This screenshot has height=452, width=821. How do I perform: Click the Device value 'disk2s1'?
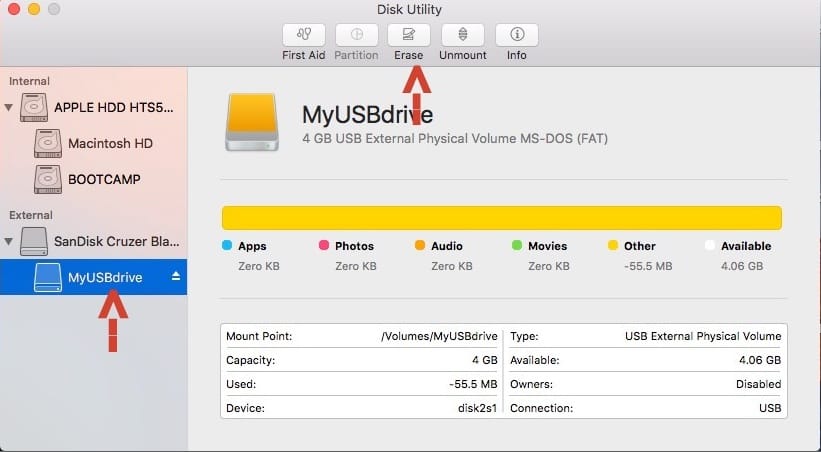478,408
